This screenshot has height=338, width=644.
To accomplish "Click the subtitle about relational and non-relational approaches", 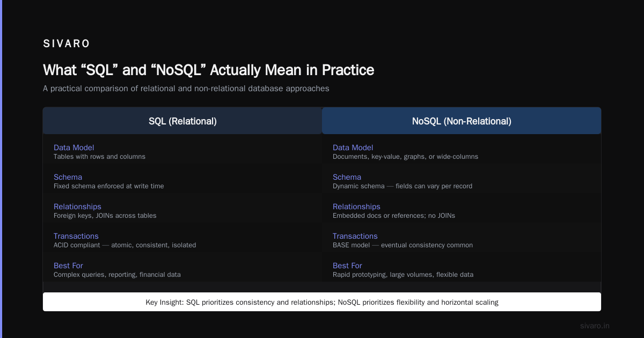I will tap(186, 89).
